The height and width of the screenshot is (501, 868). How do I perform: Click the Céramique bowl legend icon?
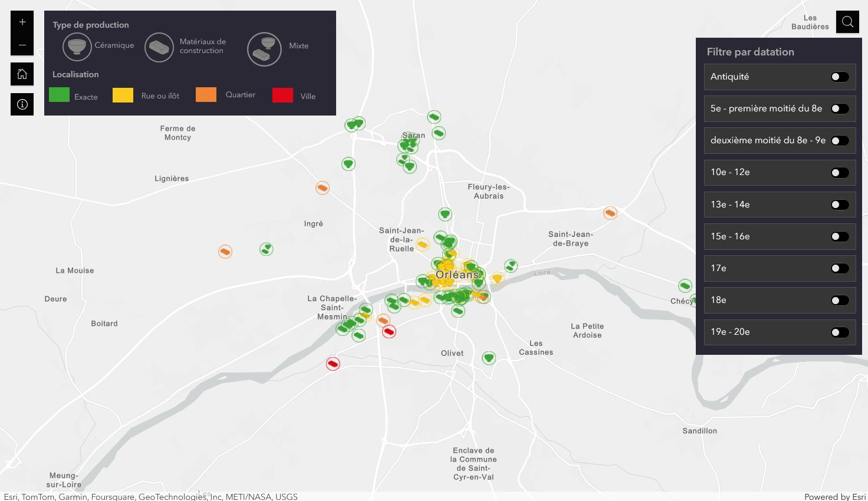coord(77,46)
